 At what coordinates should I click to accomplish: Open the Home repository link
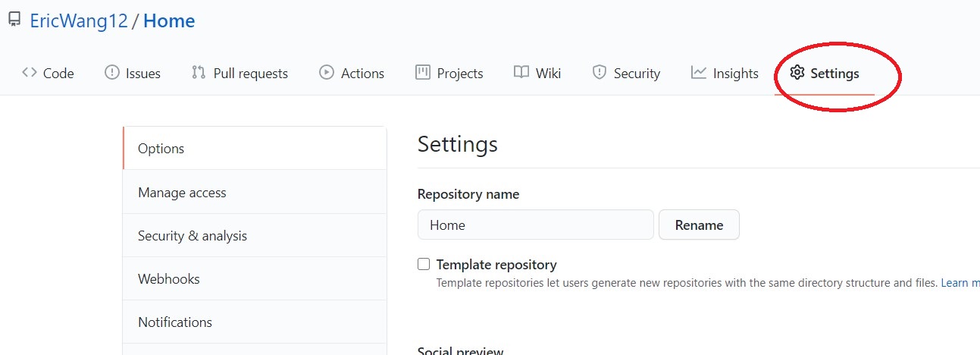click(x=169, y=21)
